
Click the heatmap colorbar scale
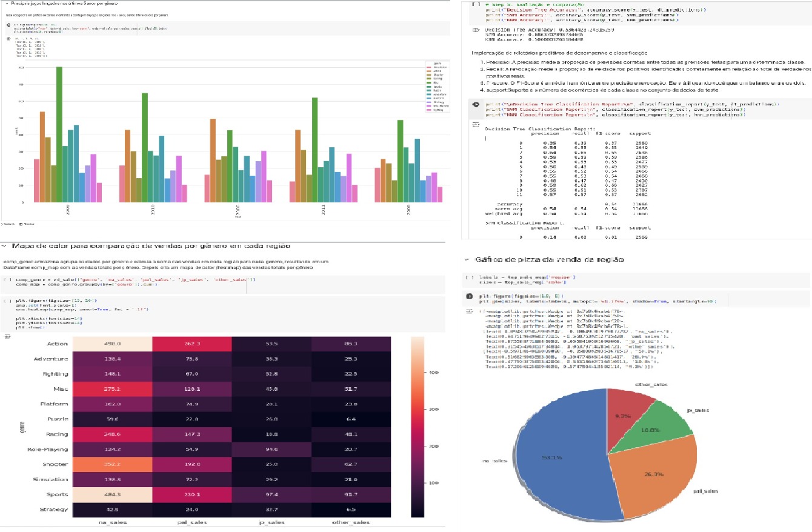(417, 424)
